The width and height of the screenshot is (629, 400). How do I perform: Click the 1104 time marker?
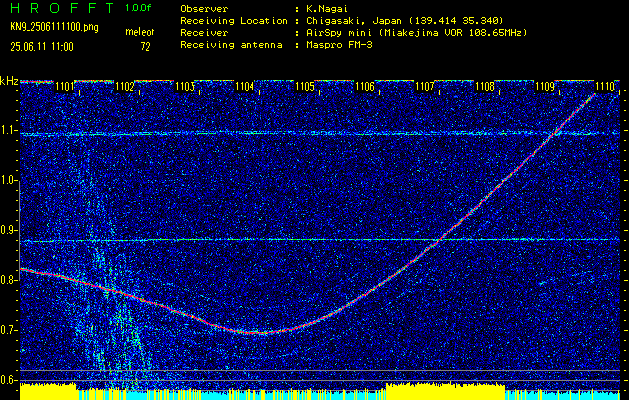(245, 87)
